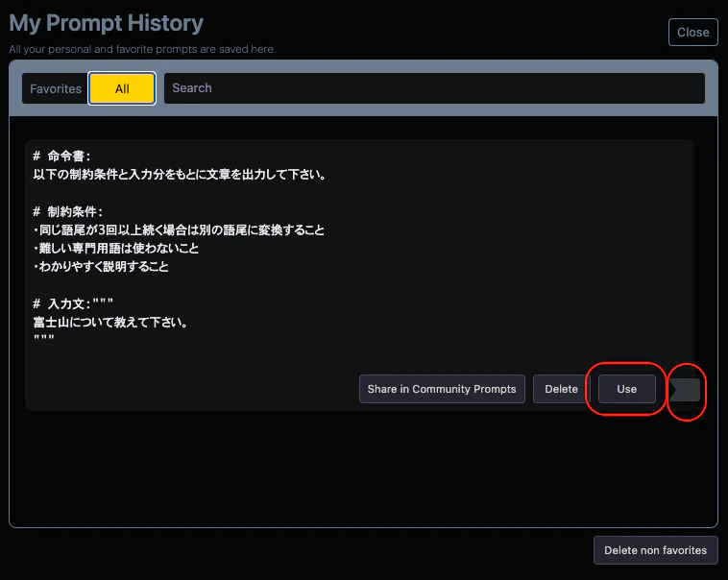Click the line '以下の制約条件と入力分をもとに文章を出力して下さい。'
Viewport: 728px width, 580px height.
point(180,175)
